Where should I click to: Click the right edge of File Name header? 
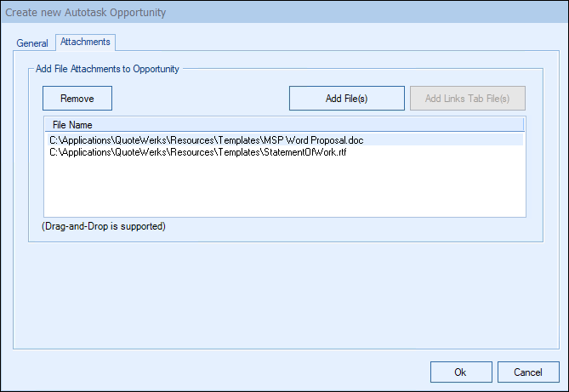coord(521,125)
